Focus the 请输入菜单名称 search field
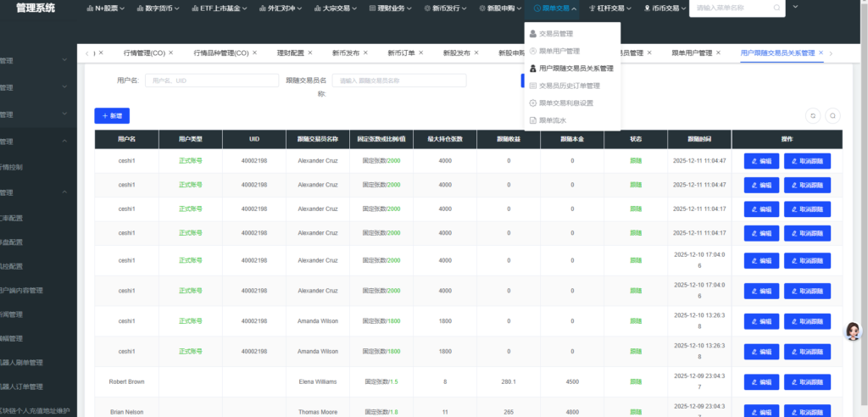Image resolution: width=868 pixels, height=417 pixels. pos(737,8)
